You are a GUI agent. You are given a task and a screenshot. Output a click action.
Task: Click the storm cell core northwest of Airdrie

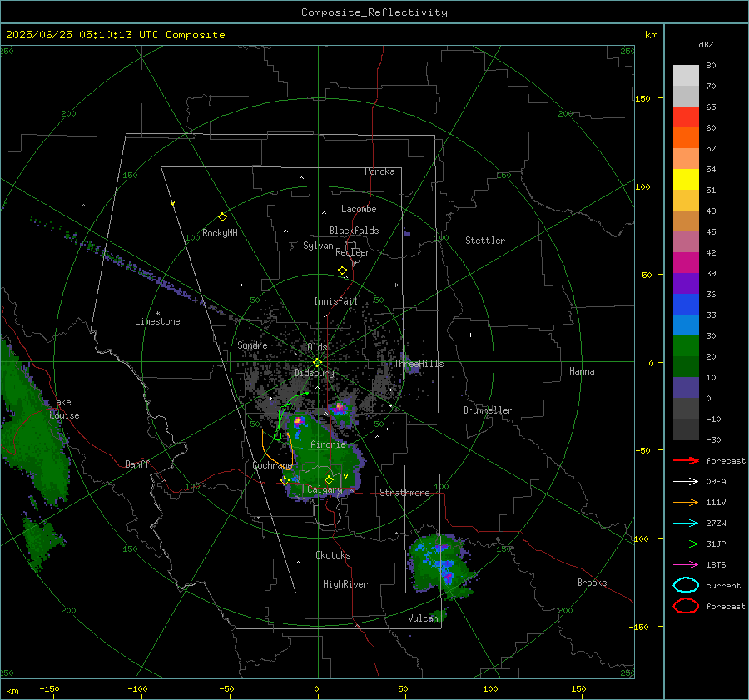tap(300, 421)
